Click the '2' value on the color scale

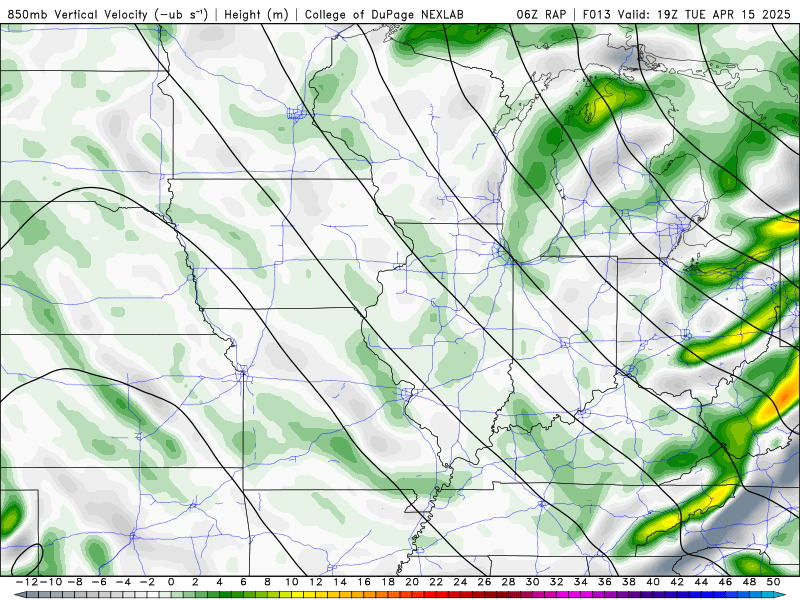[195, 582]
